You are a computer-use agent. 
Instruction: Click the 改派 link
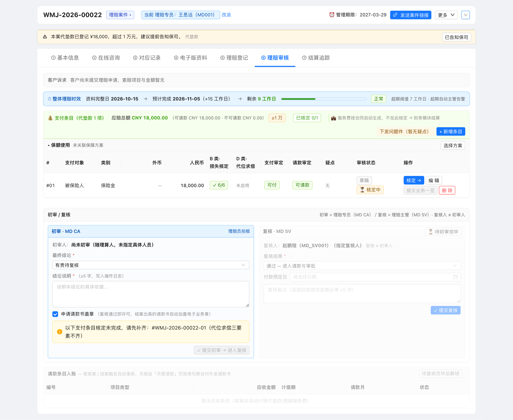point(226,15)
